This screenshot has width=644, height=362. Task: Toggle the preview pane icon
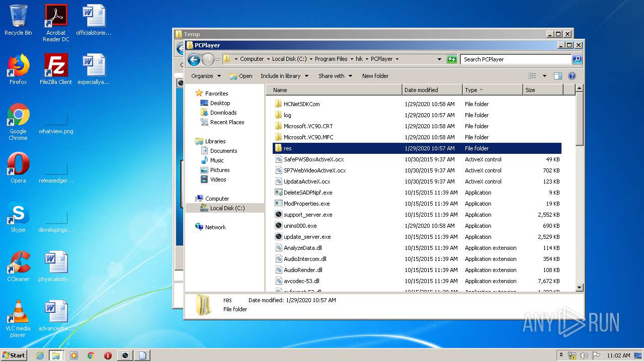pos(557,76)
